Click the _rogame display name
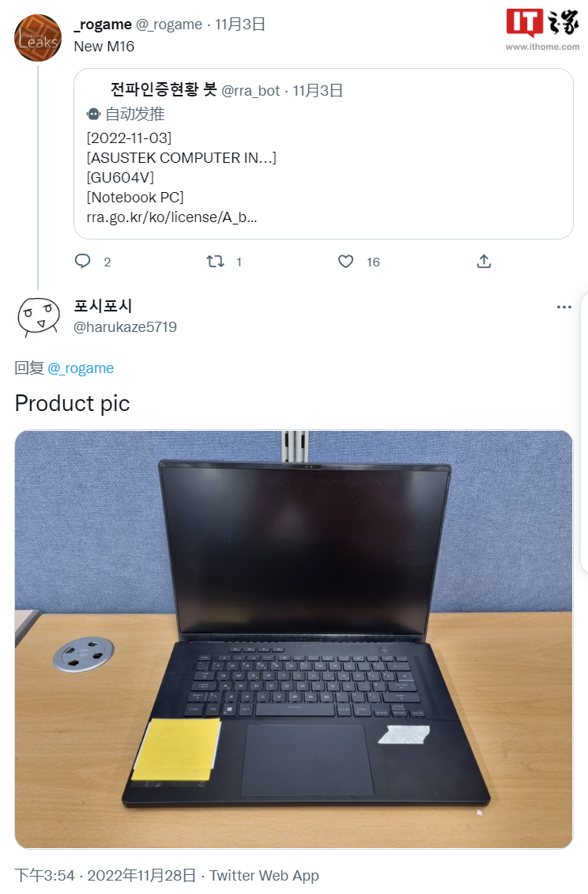588x894 pixels. coord(103,24)
